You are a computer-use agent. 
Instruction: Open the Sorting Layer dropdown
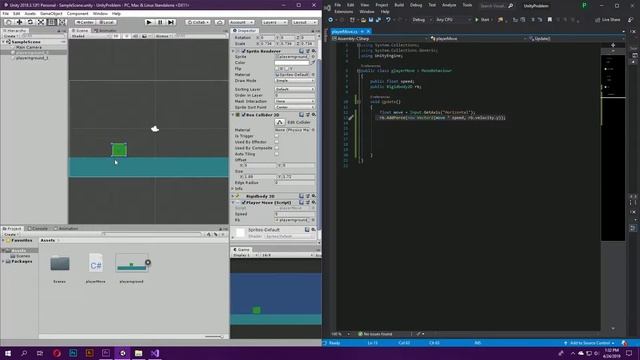coord(294,89)
